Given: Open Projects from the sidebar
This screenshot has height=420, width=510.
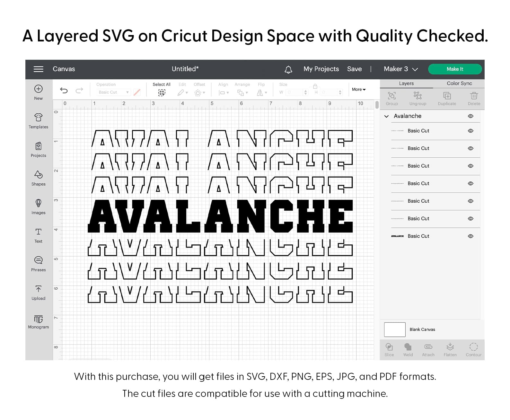Looking at the screenshot, I should click(38, 150).
